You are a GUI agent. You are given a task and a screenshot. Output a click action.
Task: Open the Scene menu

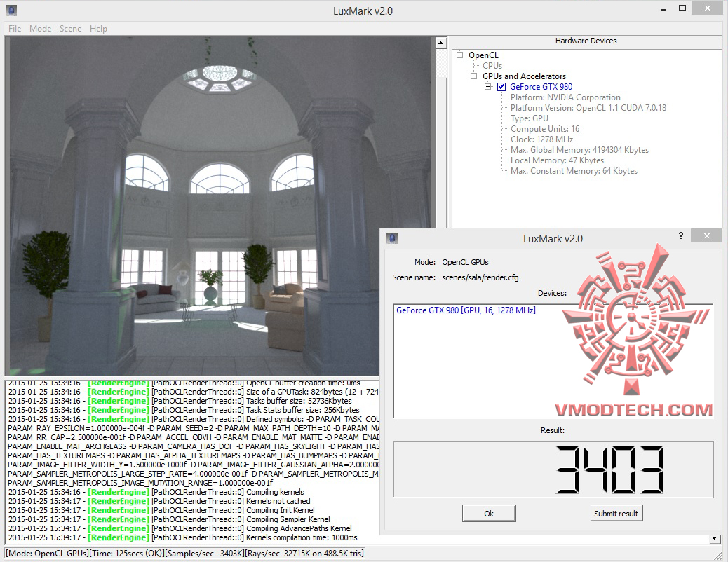tap(71, 28)
